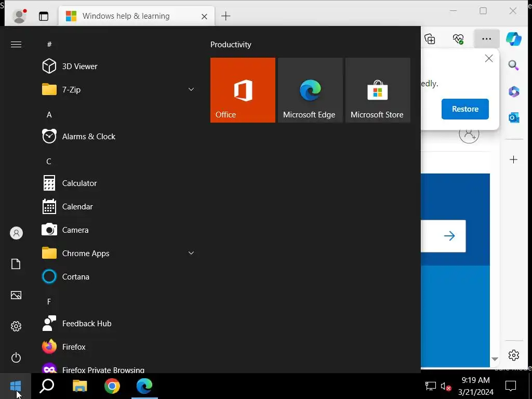Viewport: 532px width, 399px height.
Task: Open Feedback Hub app
Action: coord(119,324)
